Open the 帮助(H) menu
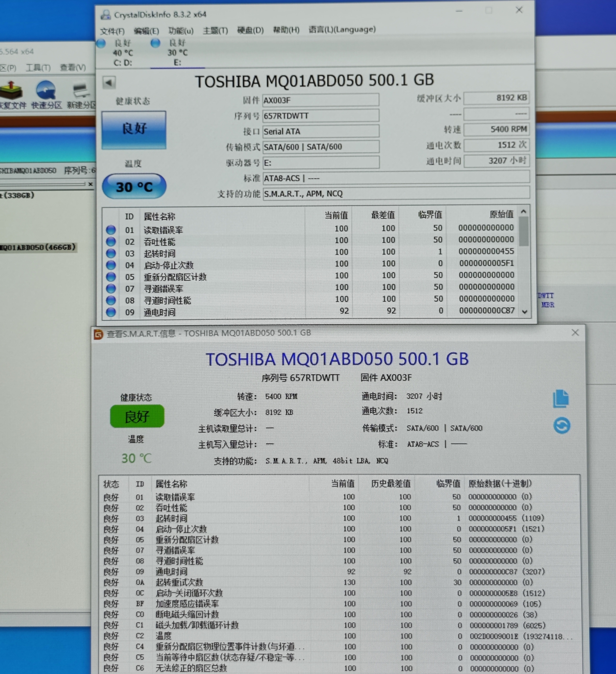Viewport: 616px width, 674px height. coord(286,30)
